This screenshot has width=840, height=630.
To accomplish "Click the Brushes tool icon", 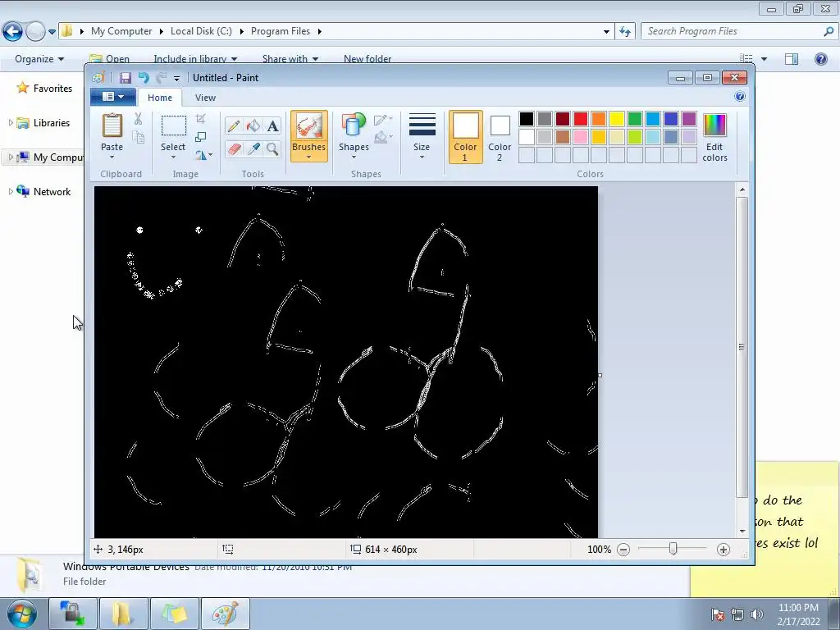I will pyautogui.click(x=308, y=126).
